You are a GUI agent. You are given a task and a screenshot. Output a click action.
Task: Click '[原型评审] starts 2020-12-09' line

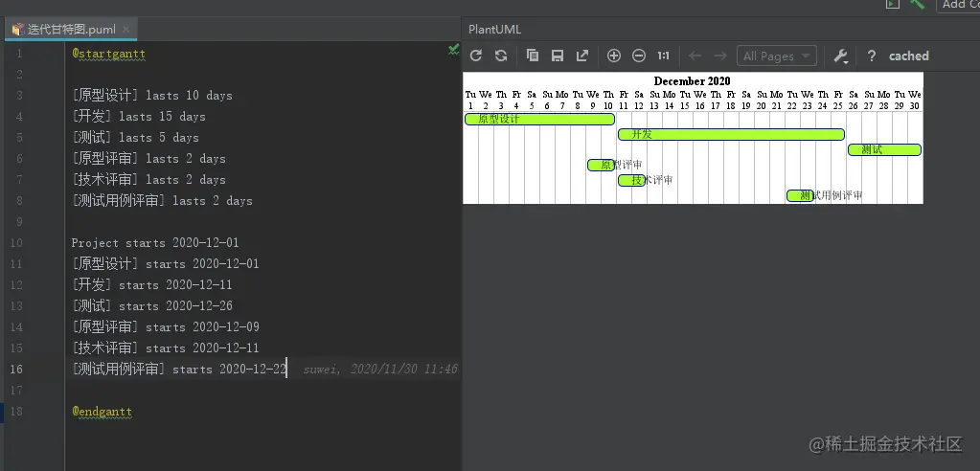(166, 327)
